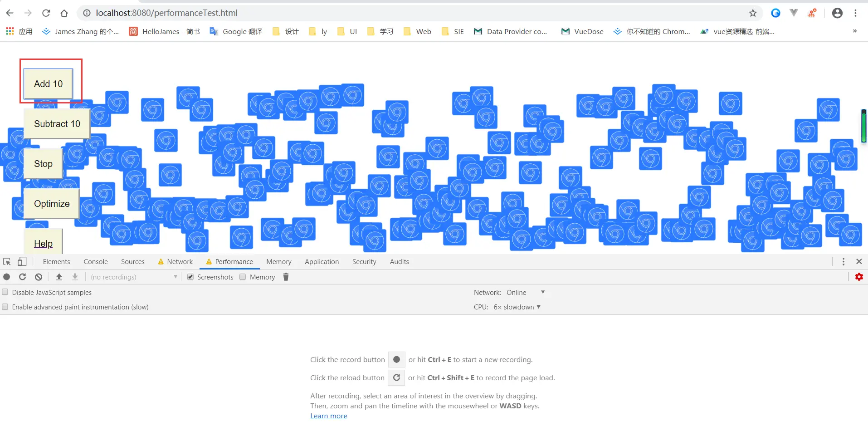
Task: Switch to the Application tab
Action: pyautogui.click(x=322, y=262)
